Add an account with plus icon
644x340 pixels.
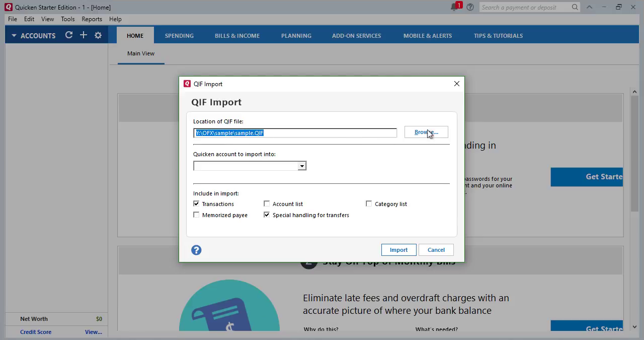[x=84, y=35]
